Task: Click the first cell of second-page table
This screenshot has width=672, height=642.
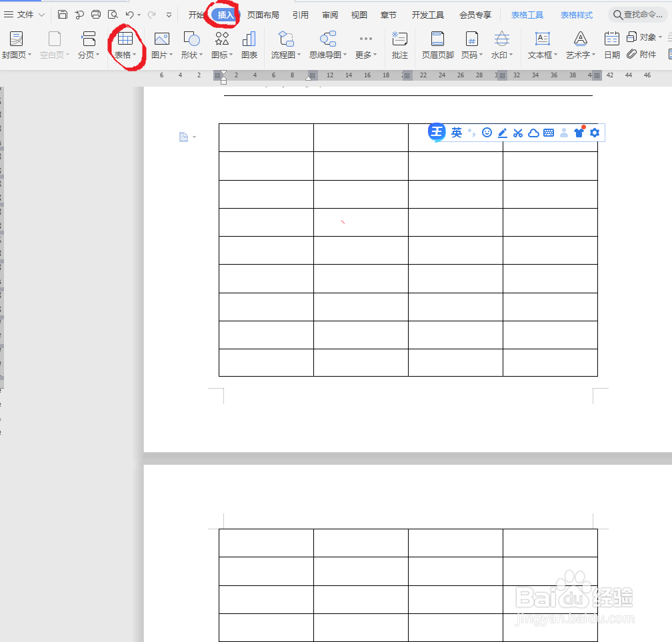Action: tap(266, 543)
